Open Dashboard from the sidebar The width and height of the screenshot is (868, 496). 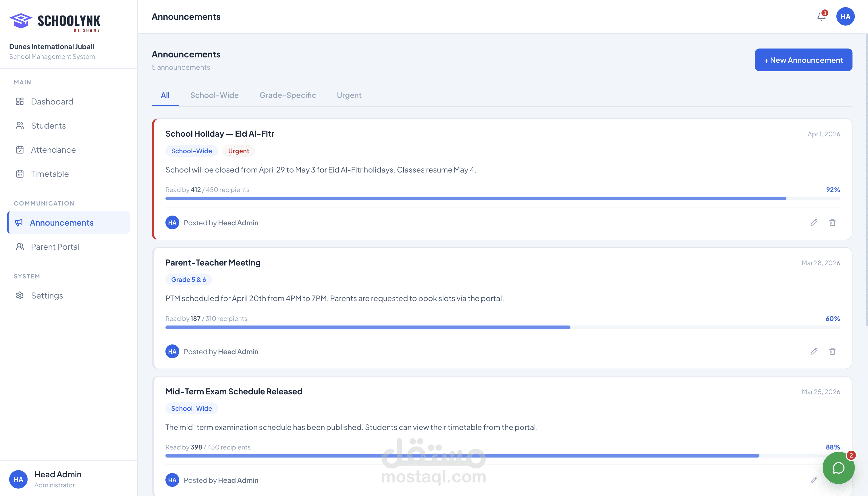click(52, 102)
